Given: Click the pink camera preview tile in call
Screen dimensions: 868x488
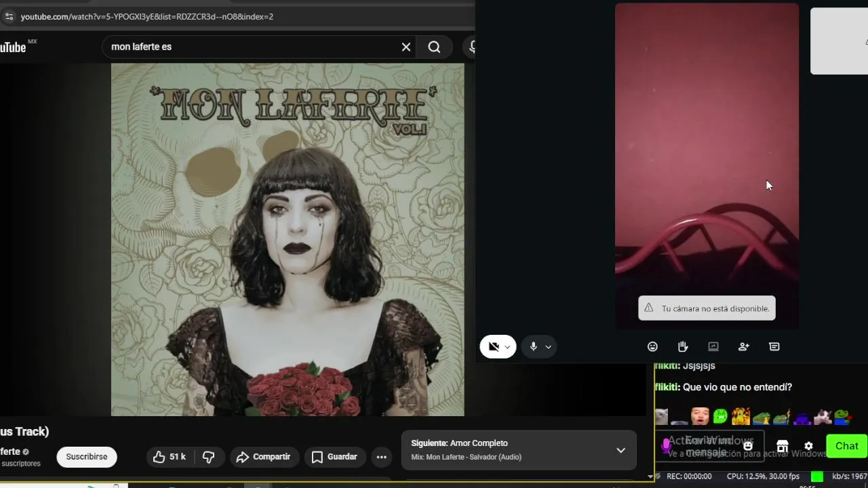Looking at the screenshot, I should tap(707, 166).
